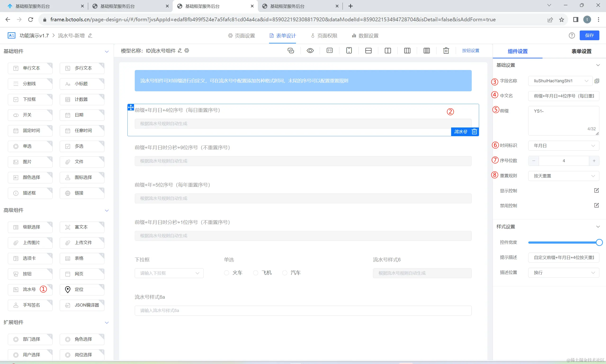Screen dimensions: 606x364
Task: Click the 显示控制 edit icon
Action: (597, 190)
